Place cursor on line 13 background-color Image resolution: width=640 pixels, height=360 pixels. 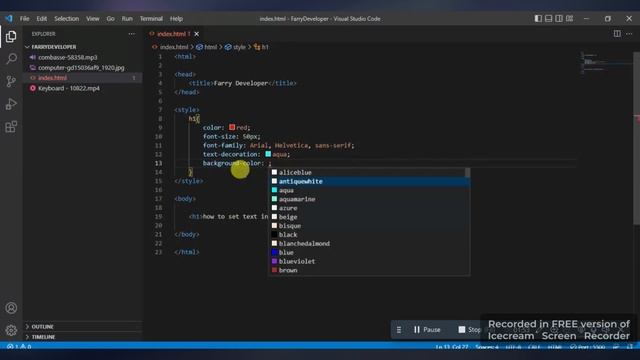tap(233, 163)
